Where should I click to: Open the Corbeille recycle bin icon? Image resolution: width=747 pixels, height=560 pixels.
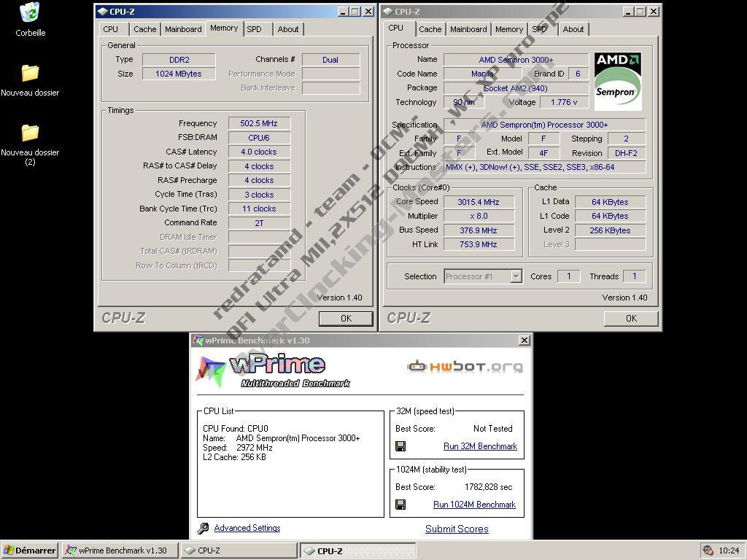pyautogui.click(x=30, y=13)
